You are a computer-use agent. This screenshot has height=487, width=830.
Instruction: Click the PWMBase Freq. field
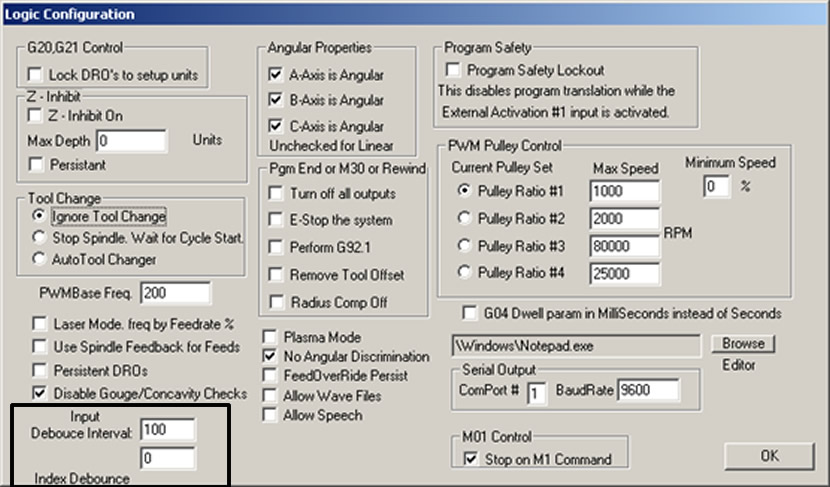coord(176,293)
